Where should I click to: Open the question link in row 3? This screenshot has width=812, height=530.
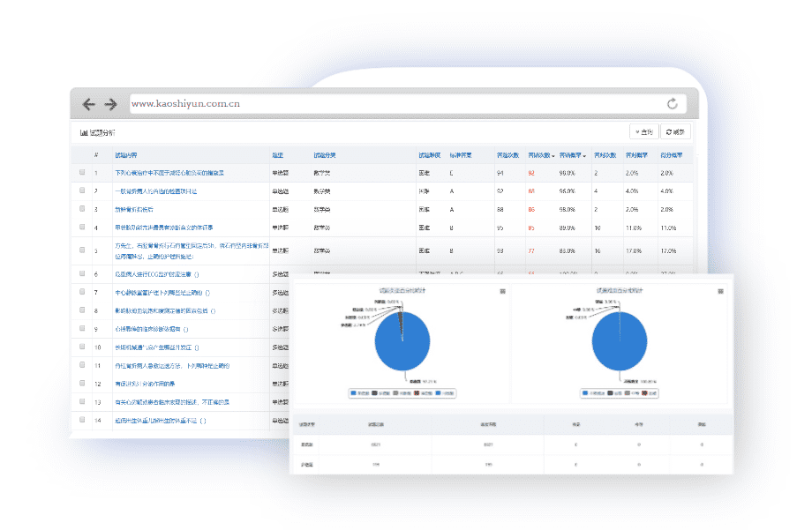pos(134,210)
